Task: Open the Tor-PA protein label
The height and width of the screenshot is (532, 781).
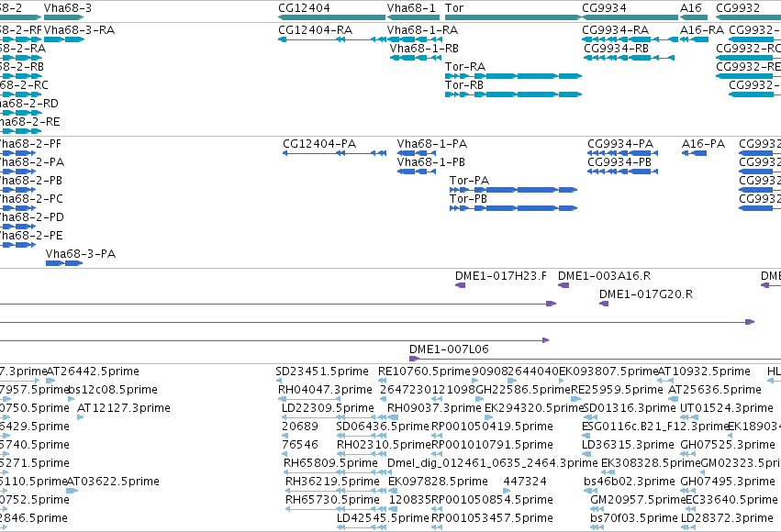Action: pos(469,181)
